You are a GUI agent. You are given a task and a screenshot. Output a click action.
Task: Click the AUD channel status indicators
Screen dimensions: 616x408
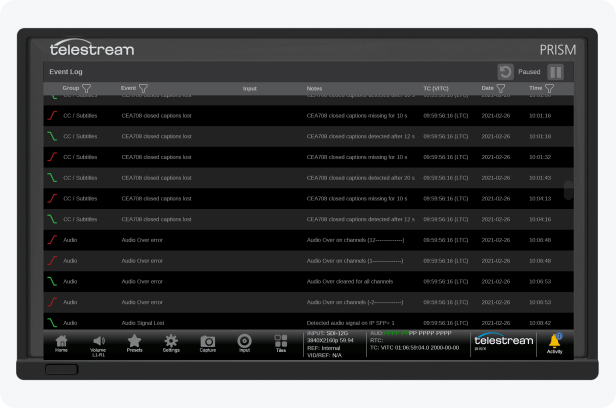point(411,333)
